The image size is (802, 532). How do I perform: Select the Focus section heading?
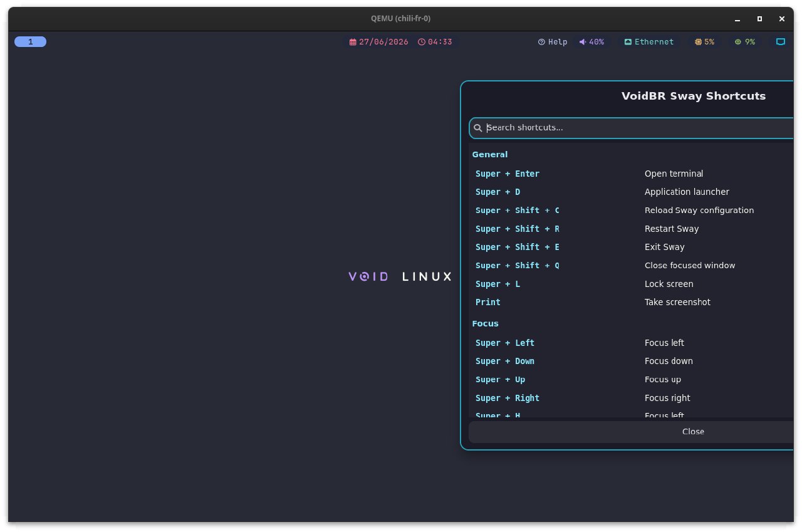[x=486, y=324]
